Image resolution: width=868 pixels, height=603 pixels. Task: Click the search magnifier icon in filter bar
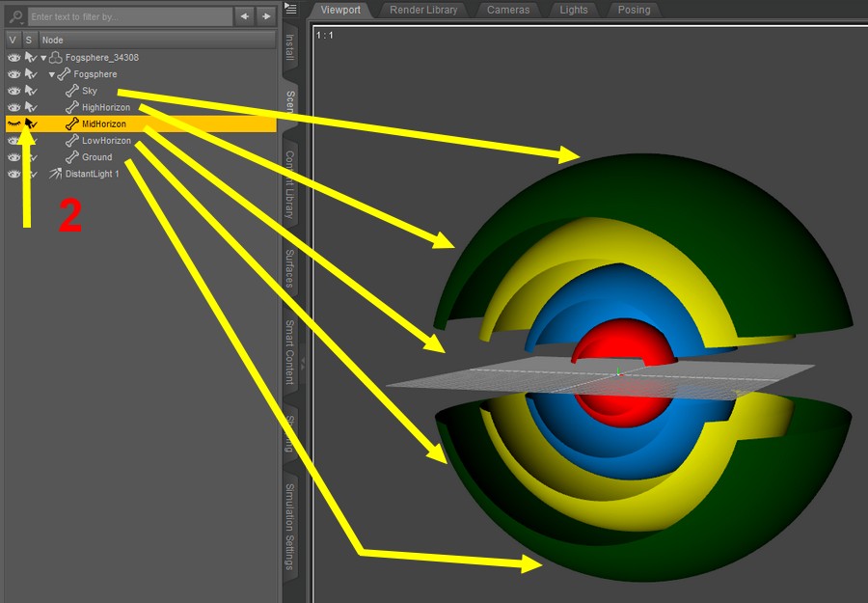coord(16,16)
